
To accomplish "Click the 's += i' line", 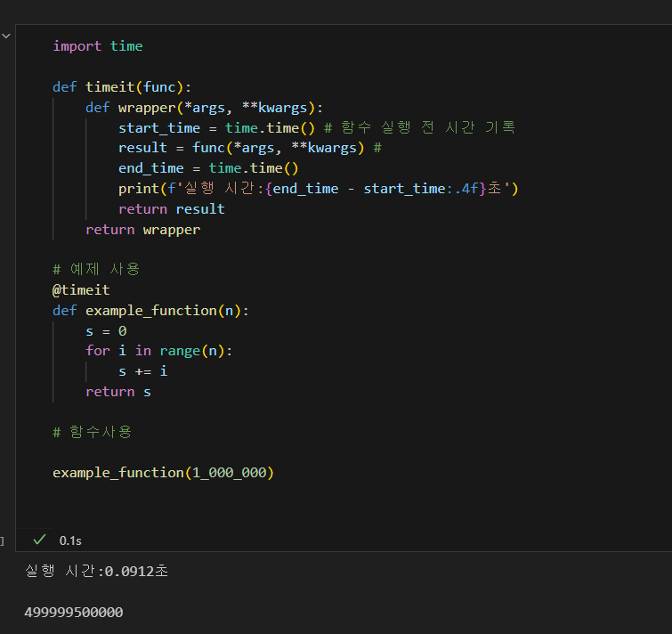I will (x=143, y=371).
